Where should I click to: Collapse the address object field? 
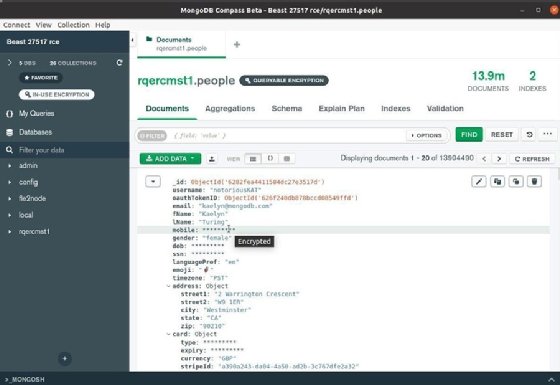pos(168,286)
